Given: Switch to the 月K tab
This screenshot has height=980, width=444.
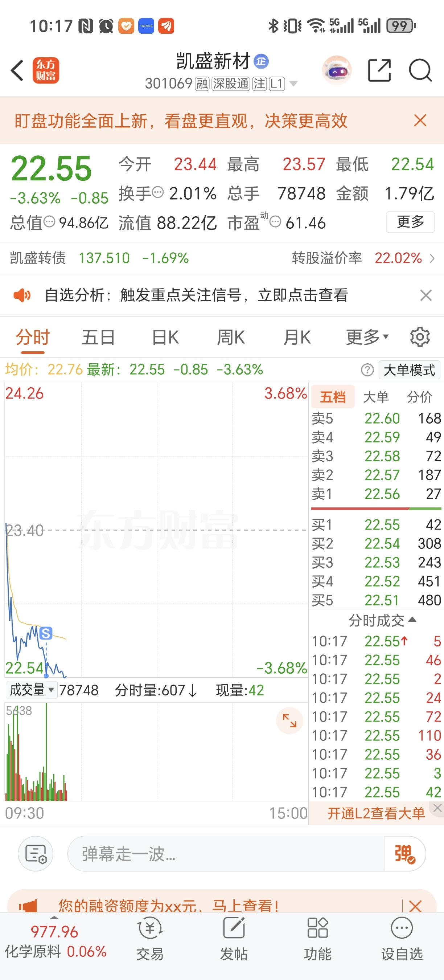Looking at the screenshot, I should tap(297, 337).
